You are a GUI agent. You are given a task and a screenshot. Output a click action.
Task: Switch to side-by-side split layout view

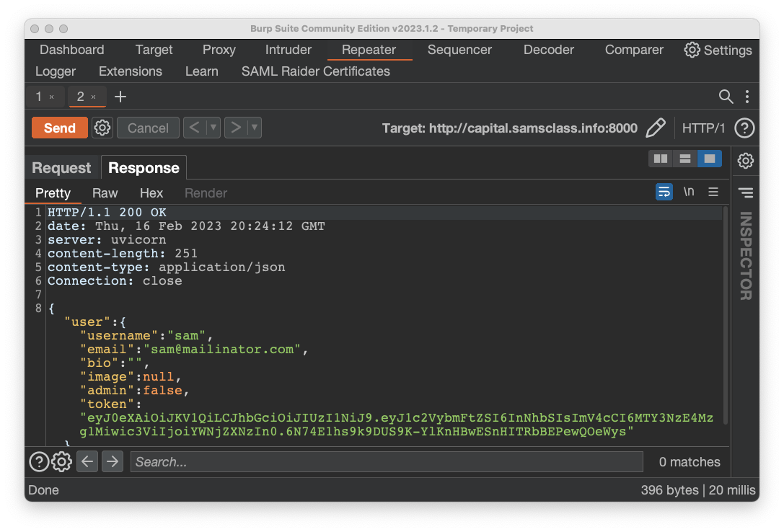(659, 159)
